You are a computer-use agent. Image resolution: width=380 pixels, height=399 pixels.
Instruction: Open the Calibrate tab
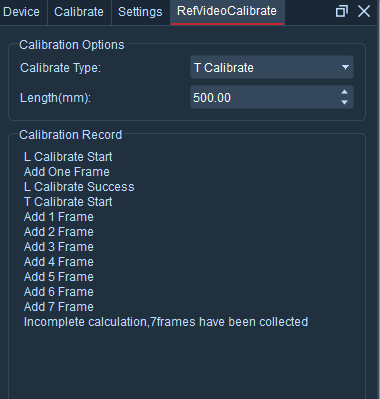pyautogui.click(x=79, y=12)
